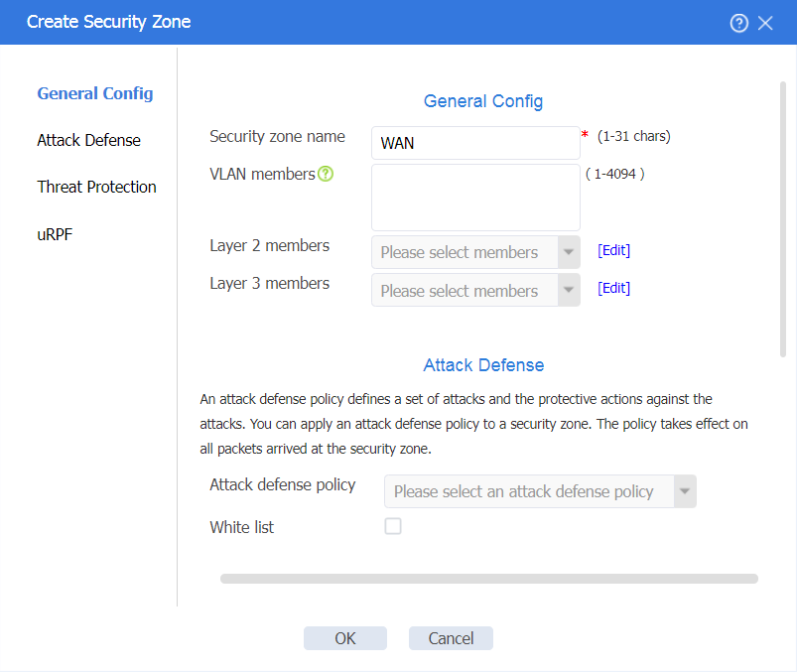This screenshot has width=797, height=672.
Task: Click inside VLAN members text area
Action: tap(475, 198)
